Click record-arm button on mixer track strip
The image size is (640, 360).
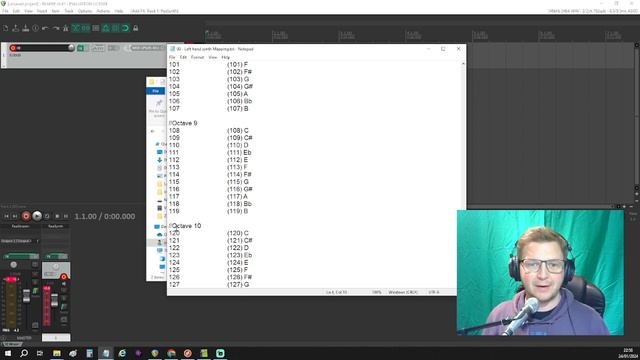point(64,277)
